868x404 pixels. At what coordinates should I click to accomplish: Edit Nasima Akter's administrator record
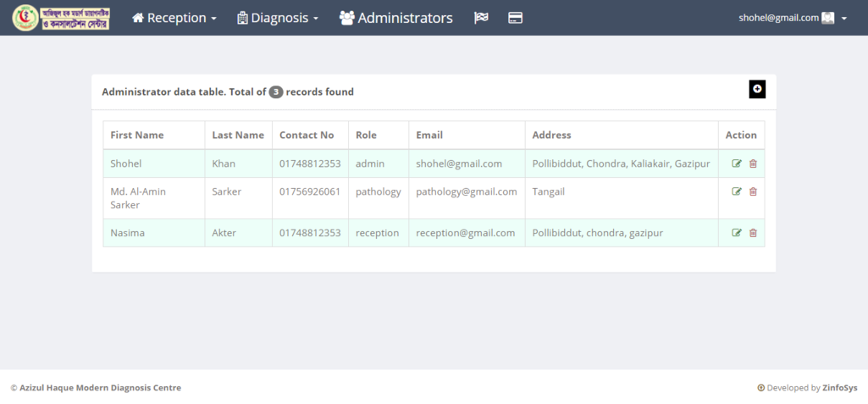(x=737, y=233)
